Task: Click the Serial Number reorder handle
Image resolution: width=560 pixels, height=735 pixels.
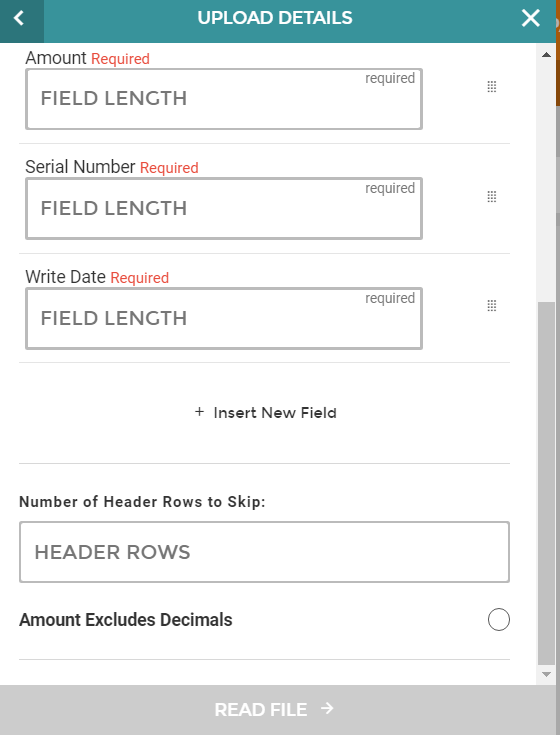Action: click(x=492, y=196)
